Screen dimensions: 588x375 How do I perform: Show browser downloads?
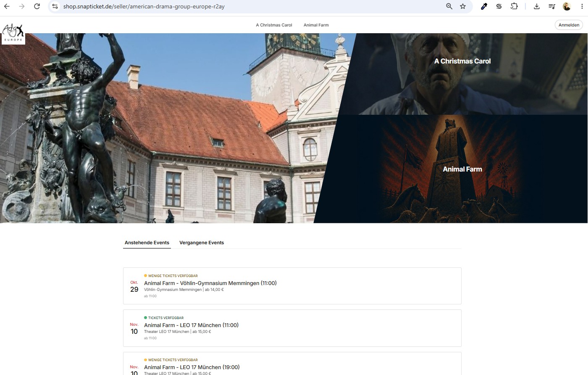[537, 6]
